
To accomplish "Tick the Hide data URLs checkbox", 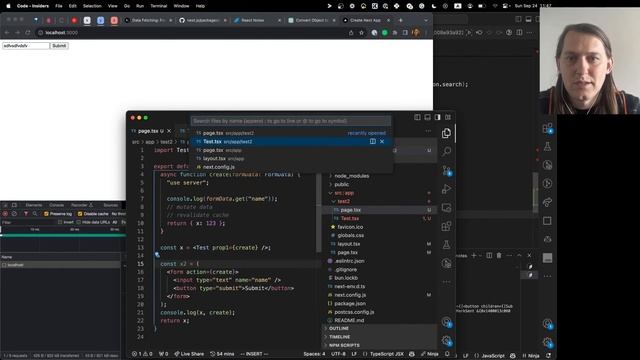I will 79,222.
